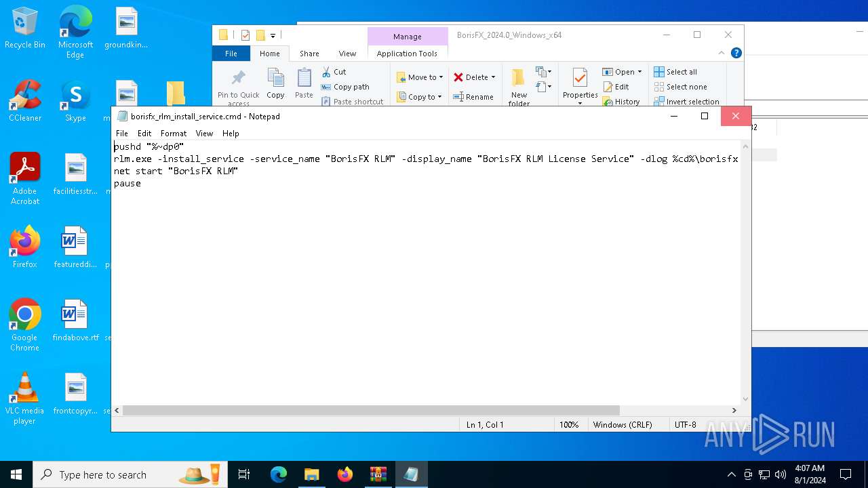This screenshot has height=488, width=868.
Task: Click Pin to Quick access in Explorer
Action: (238, 86)
